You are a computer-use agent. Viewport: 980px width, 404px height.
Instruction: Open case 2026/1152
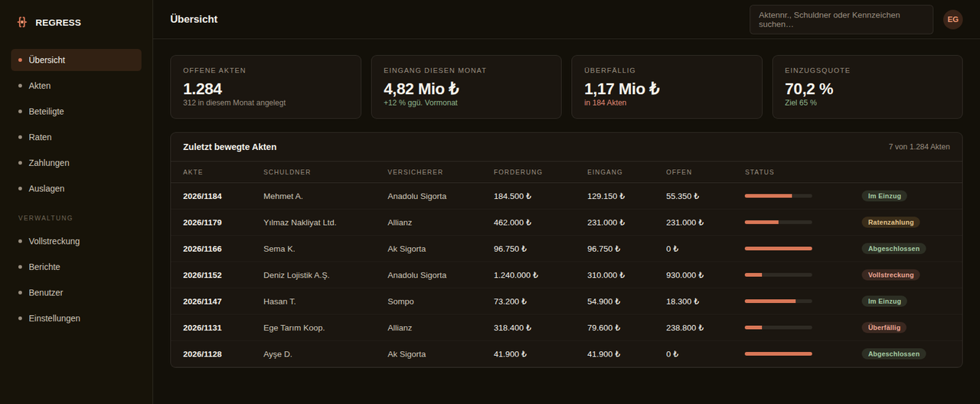tap(202, 275)
